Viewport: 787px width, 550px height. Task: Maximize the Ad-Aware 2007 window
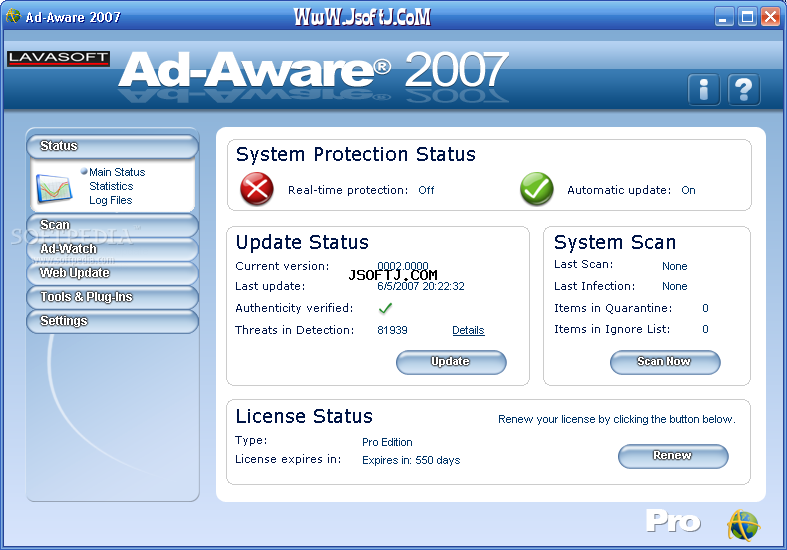747,17
